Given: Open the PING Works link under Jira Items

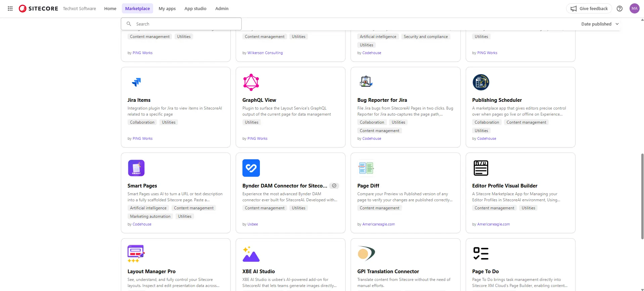Looking at the screenshot, I should click(142, 138).
